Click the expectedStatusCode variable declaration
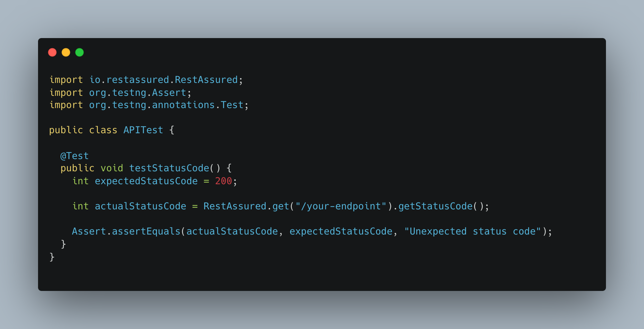This screenshot has width=644, height=329. point(146,181)
